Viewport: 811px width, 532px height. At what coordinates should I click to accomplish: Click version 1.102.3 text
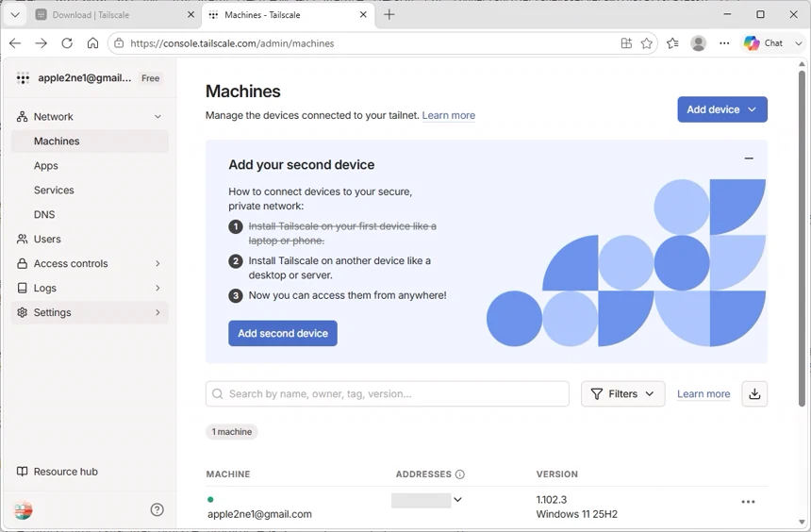click(x=552, y=499)
